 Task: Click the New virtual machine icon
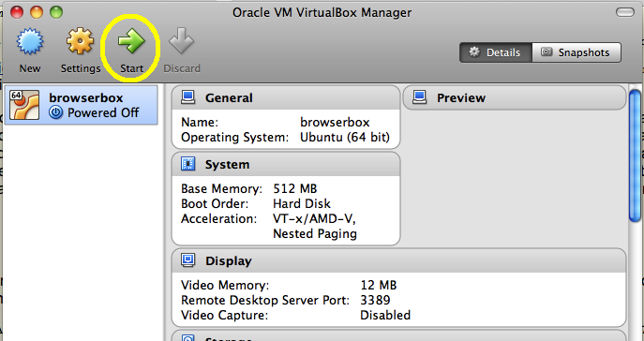tap(30, 41)
